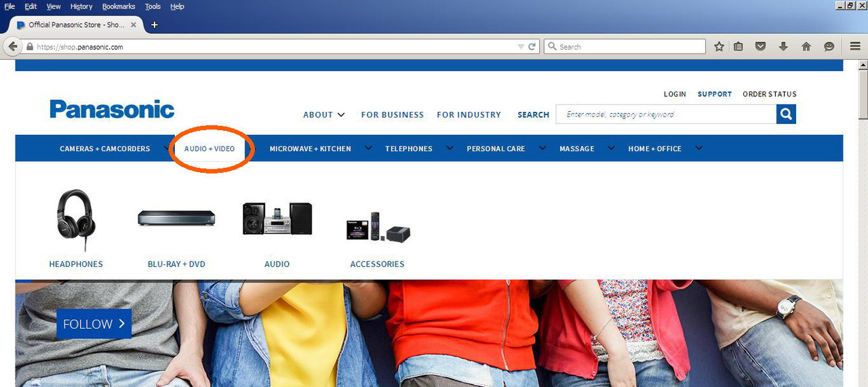Click the ORDER STATUS link
The image size is (868, 387).
coord(770,94)
